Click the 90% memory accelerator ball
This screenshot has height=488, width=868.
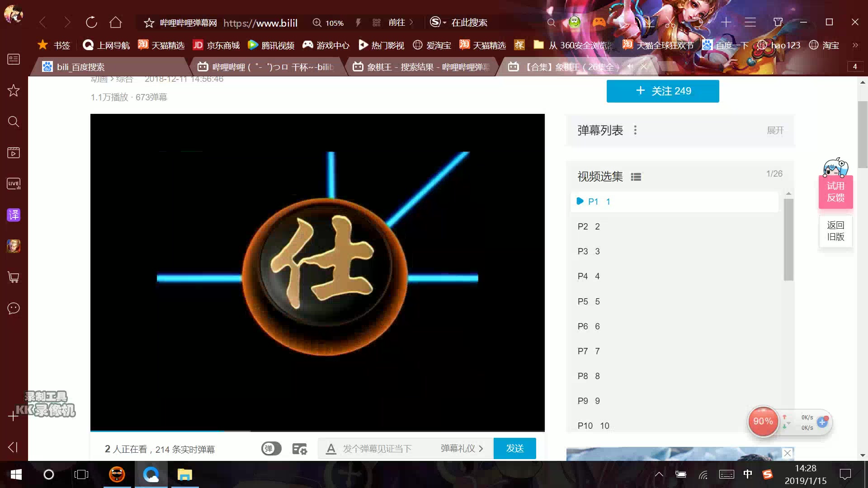763,421
